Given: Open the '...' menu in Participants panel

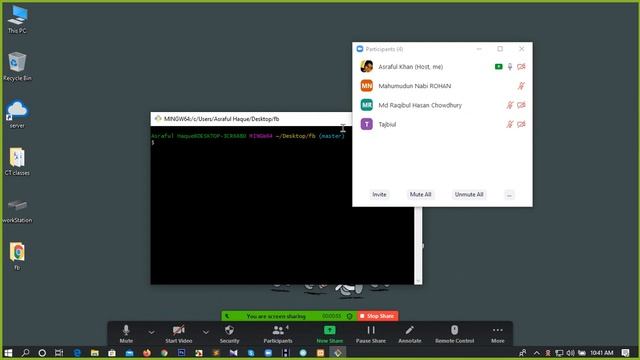Looking at the screenshot, I should (x=509, y=195).
